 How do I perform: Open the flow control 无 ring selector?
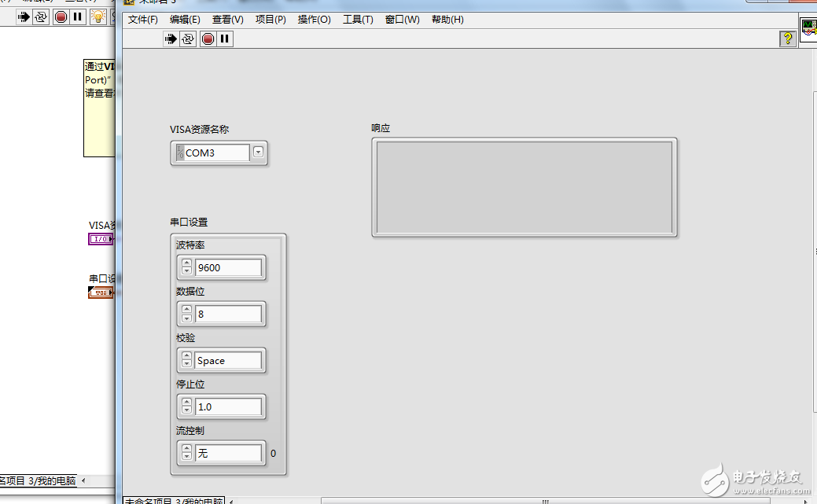[228, 454]
